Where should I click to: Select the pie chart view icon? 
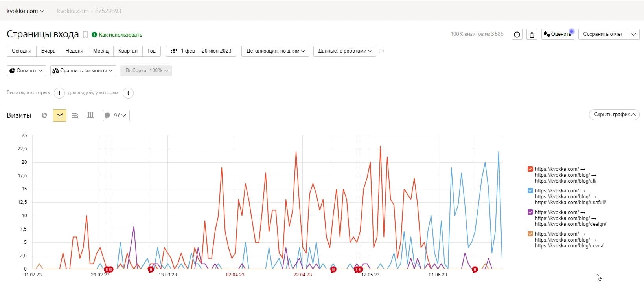(x=44, y=115)
